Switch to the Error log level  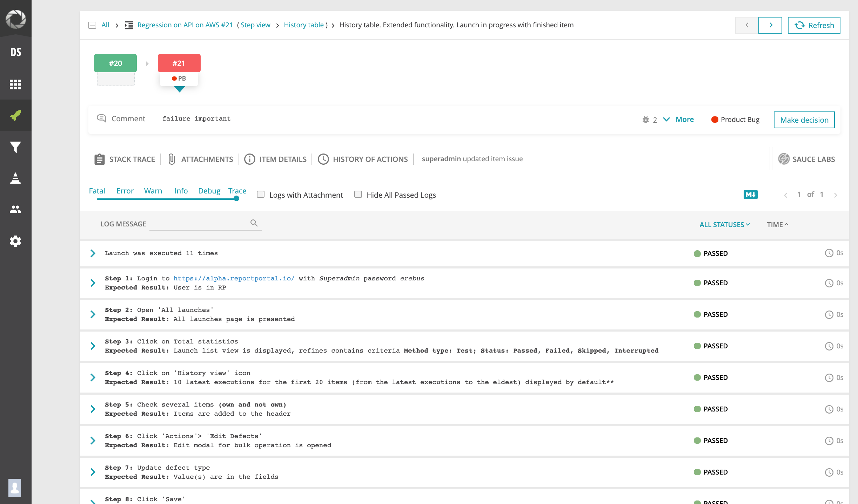125,191
